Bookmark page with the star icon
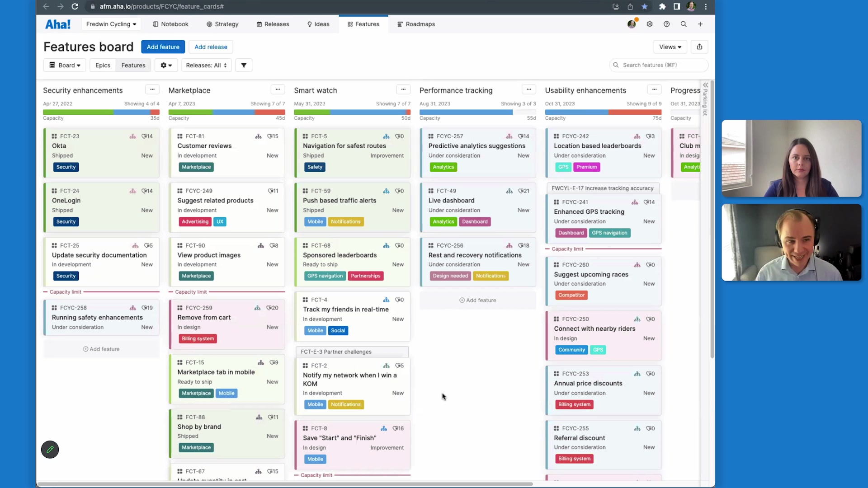868x488 pixels. [x=645, y=6]
